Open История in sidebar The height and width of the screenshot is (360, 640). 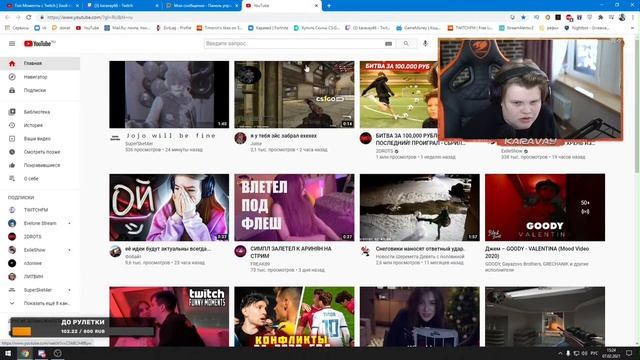pos(40,125)
